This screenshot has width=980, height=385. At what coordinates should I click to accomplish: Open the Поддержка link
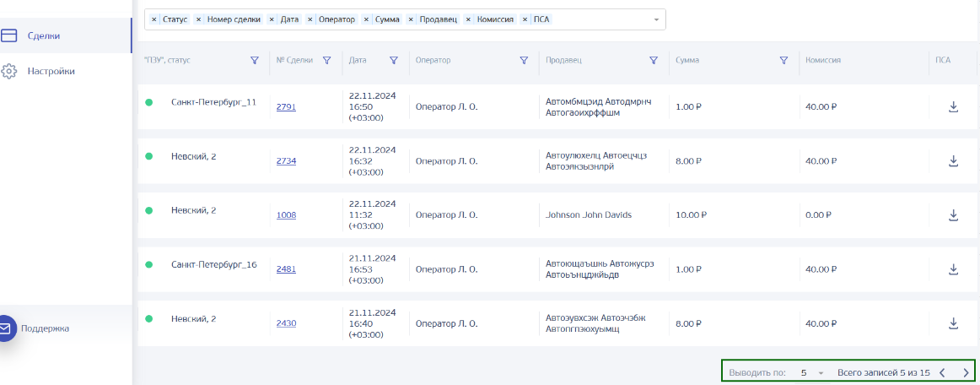45,328
